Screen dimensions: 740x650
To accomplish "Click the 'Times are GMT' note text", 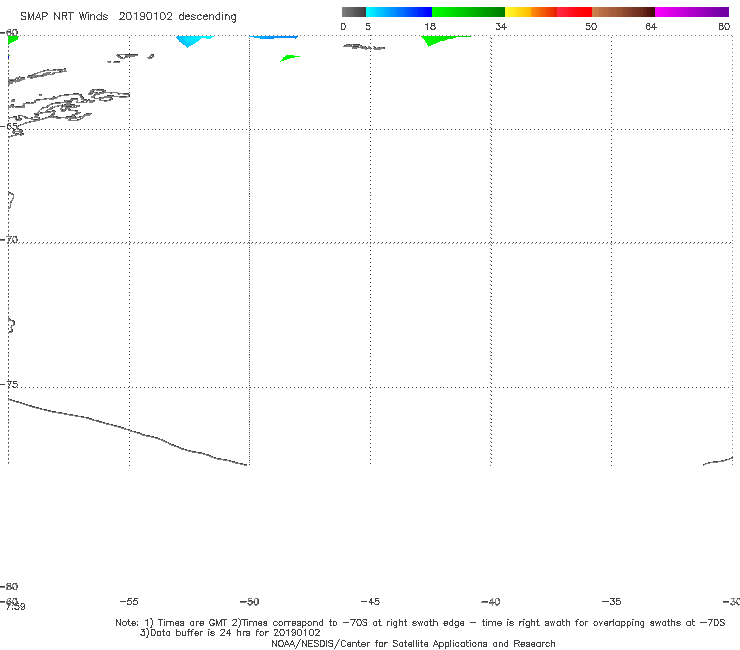I will [193, 623].
